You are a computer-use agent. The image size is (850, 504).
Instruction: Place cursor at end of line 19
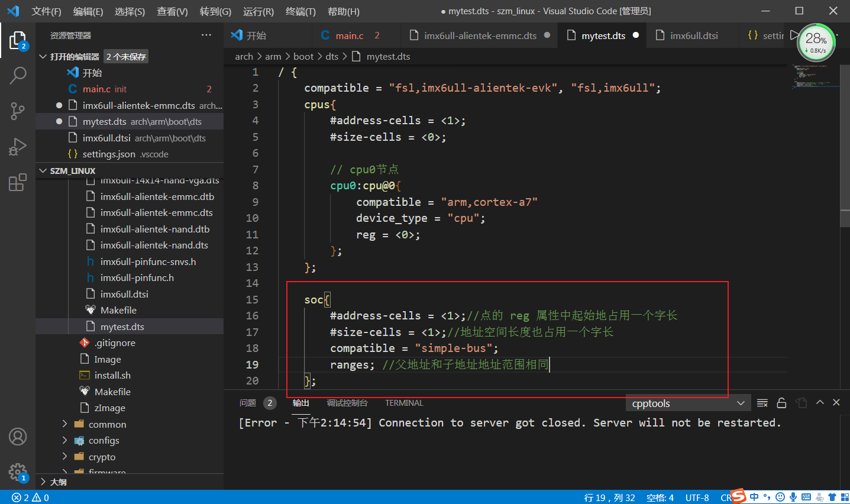(x=550, y=364)
